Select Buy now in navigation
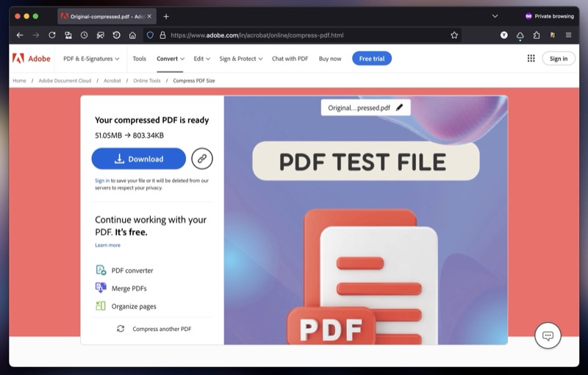 pyautogui.click(x=330, y=59)
